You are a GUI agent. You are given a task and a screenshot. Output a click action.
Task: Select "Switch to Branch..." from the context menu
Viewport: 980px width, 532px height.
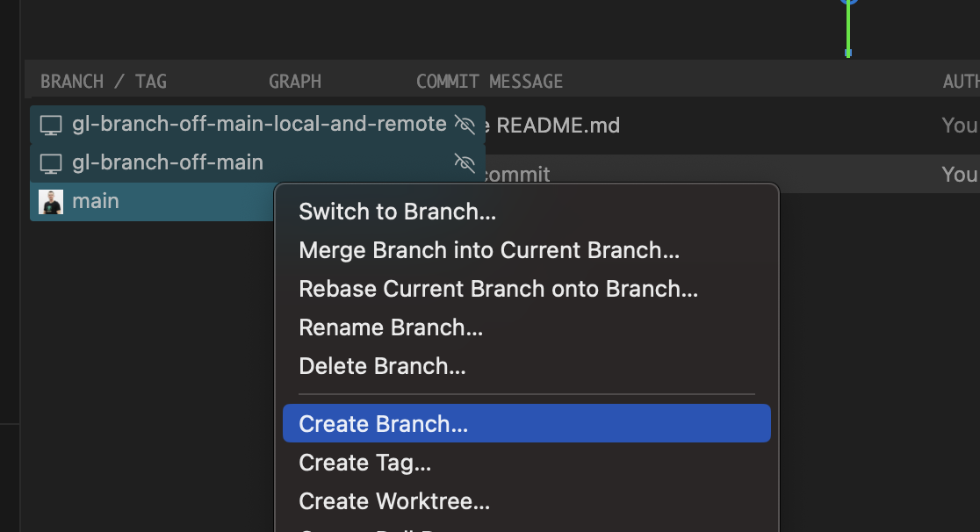(x=397, y=212)
